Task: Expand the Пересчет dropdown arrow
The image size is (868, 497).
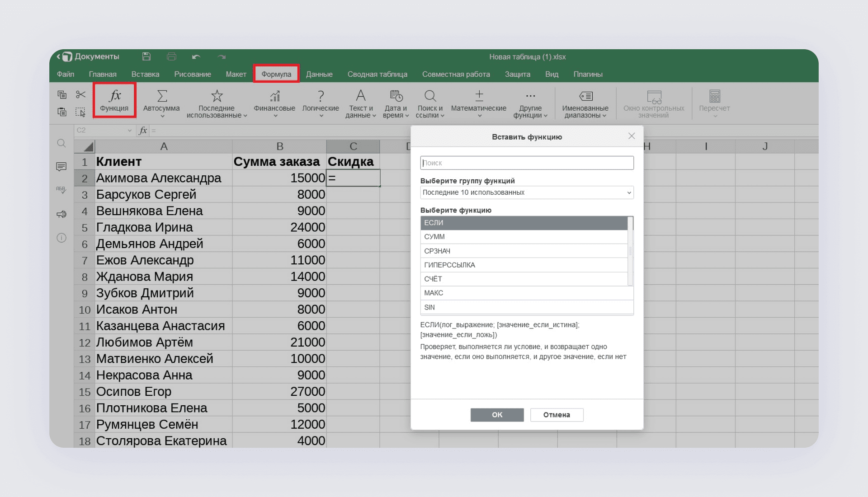Action: pyautogui.click(x=715, y=116)
